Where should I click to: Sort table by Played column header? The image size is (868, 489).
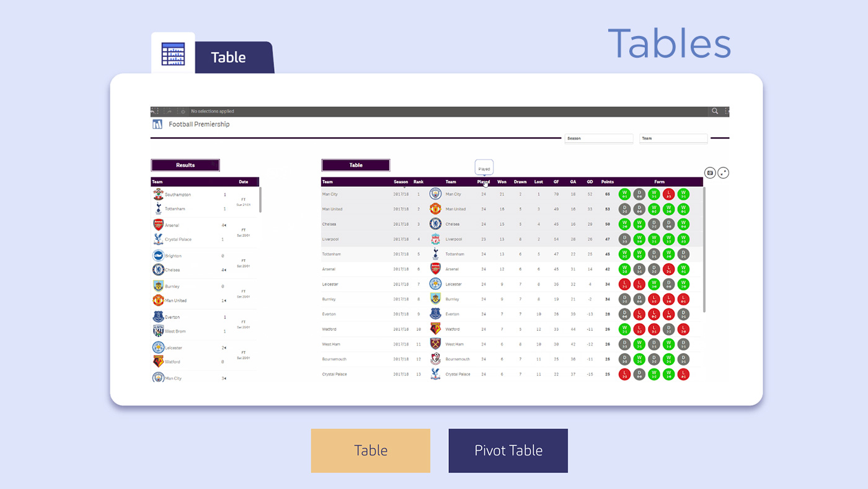click(484, 182)
